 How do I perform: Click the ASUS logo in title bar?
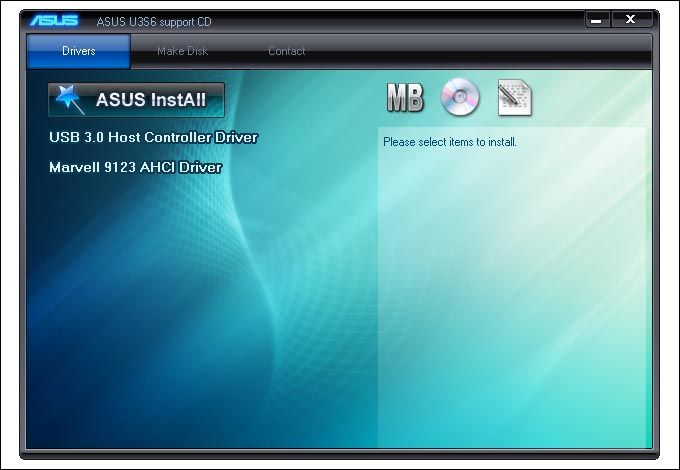click(x=54, y=20)
